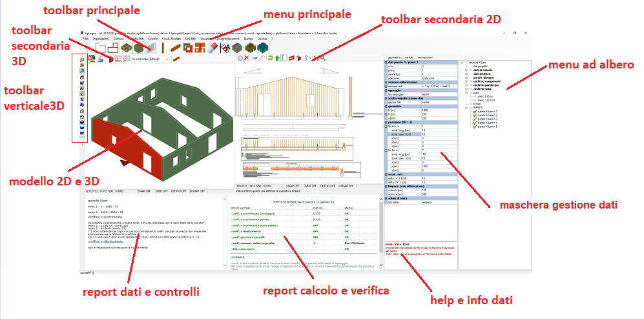644x319 pixels.
Task: Toggle GRID OFF under the 2D drawing
Action: tap(308, 185)
